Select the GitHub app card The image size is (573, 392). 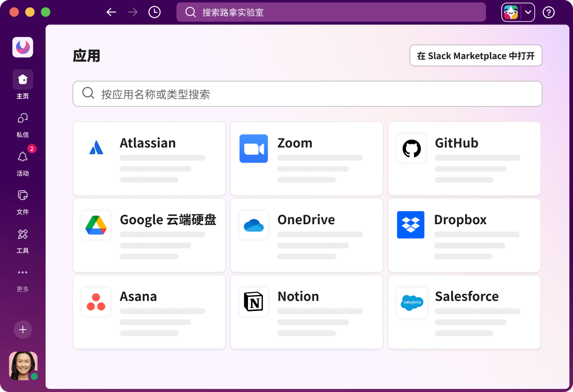pos(464,159)
